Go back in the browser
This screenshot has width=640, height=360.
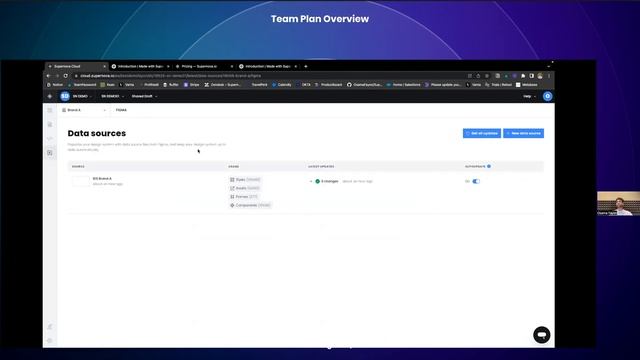48,76
